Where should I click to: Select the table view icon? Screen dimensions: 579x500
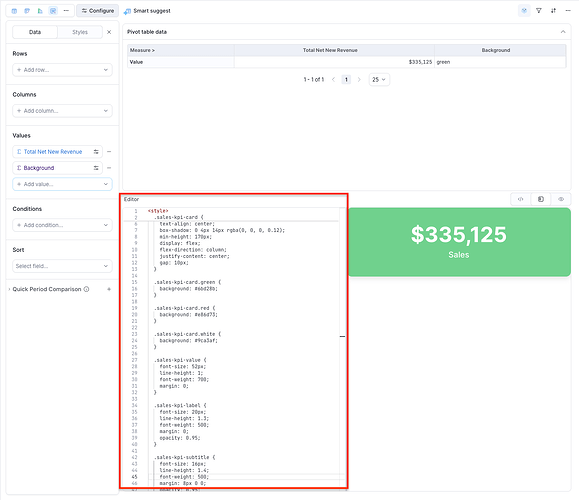point(14,11)
